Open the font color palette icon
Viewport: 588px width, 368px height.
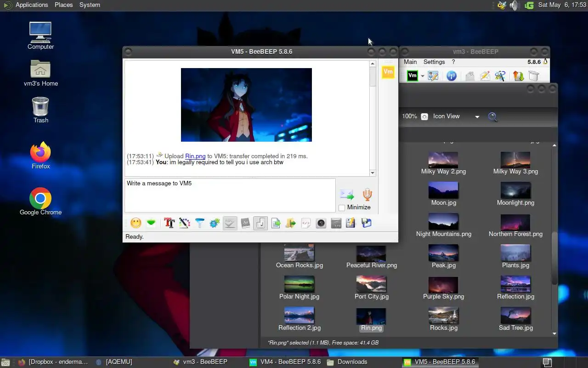[185, 223]
